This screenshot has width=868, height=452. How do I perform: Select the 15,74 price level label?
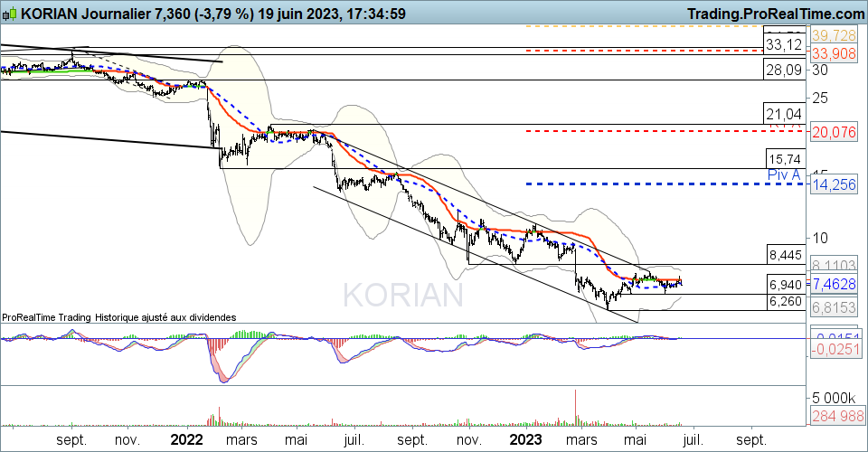786,159
